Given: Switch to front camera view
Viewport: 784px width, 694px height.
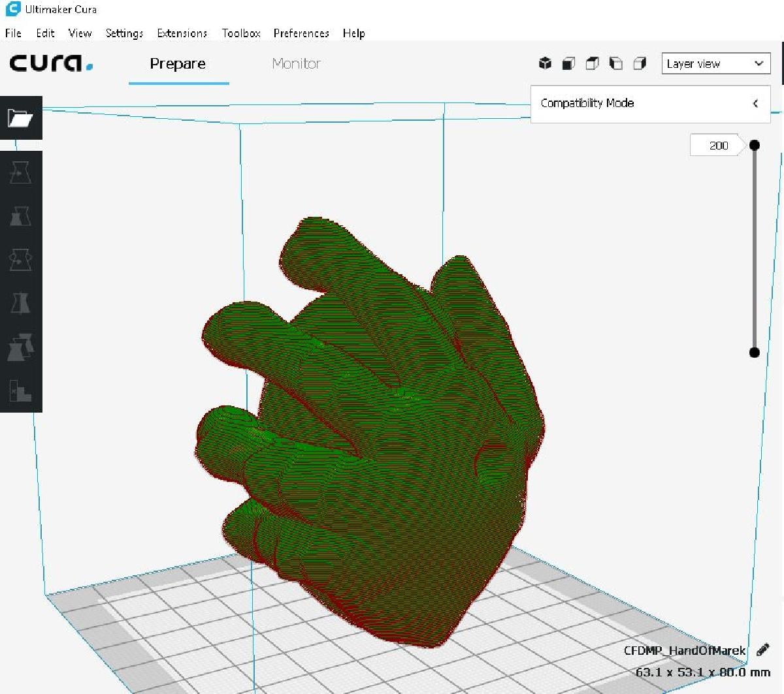Looking at the screenshot, I should pyautogui.click(x=568, y=63).
